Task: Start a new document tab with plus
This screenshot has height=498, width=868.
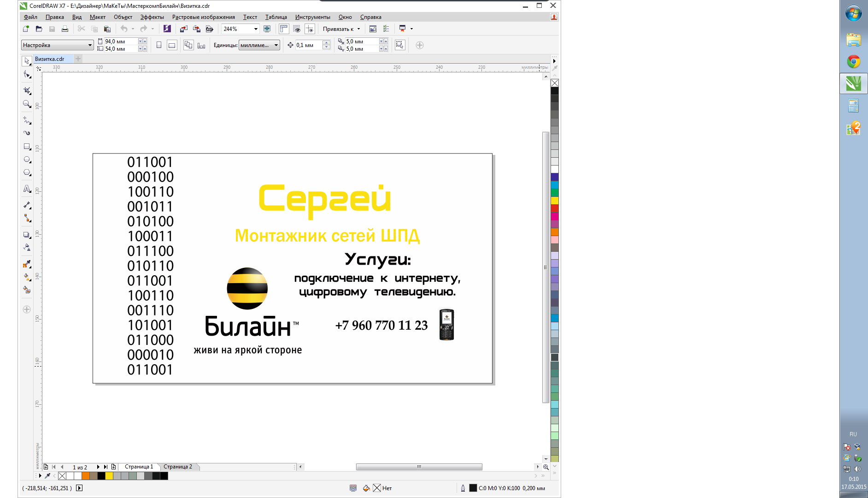Action: coord(78,59)
